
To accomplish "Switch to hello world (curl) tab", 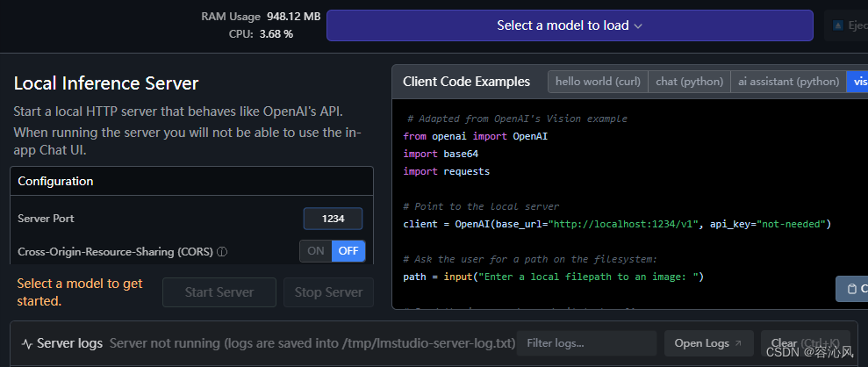I will click(598, 82).
